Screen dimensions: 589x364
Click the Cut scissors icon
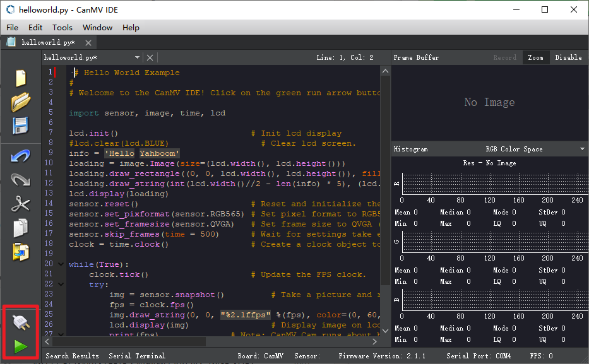click(21, 203)
